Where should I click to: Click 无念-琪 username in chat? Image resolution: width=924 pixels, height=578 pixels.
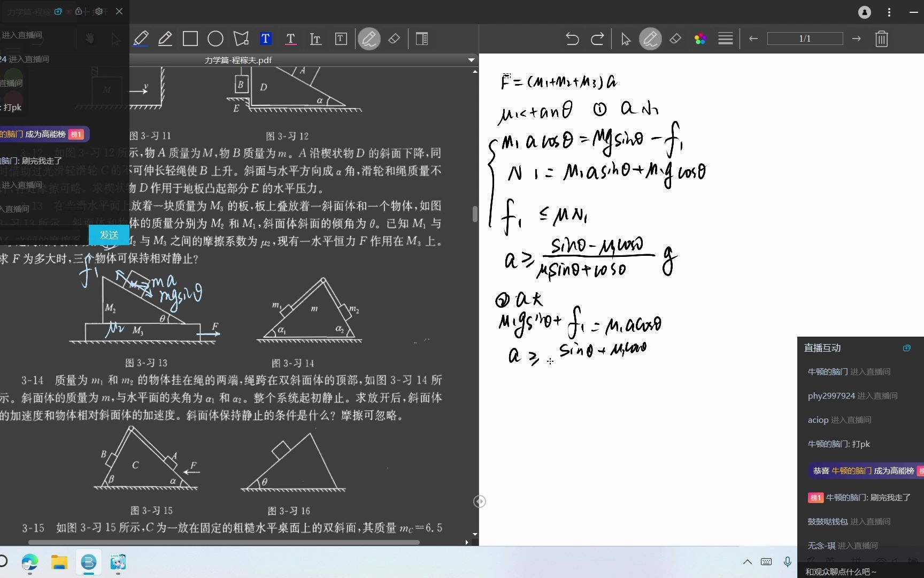[x=821, y=546]
